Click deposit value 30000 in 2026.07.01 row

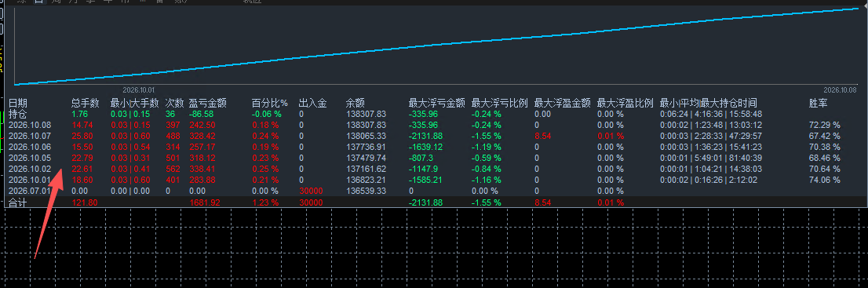[x=311, y=191]
